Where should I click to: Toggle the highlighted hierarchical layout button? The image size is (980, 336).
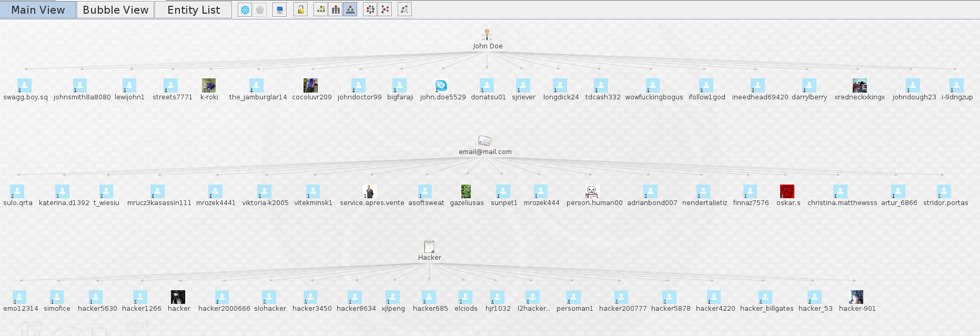pos(350,9)
